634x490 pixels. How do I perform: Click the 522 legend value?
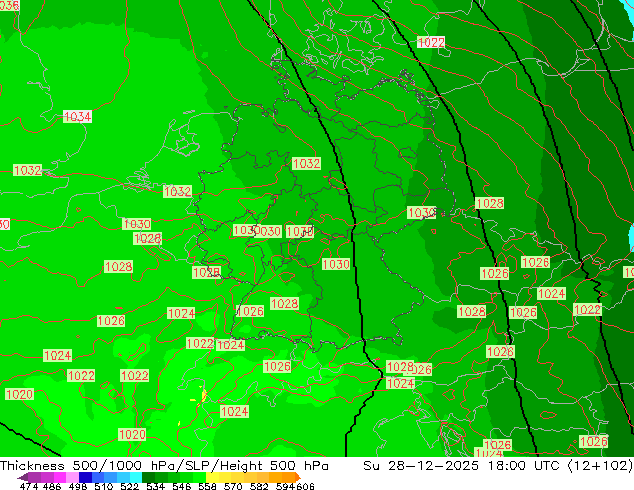click(129, 486)
